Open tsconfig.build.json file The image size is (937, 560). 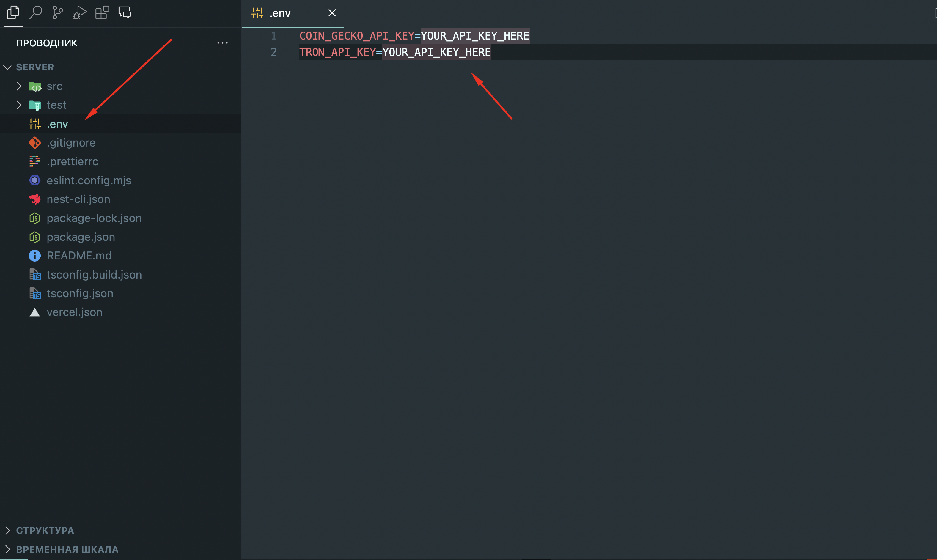coord(120,274)
